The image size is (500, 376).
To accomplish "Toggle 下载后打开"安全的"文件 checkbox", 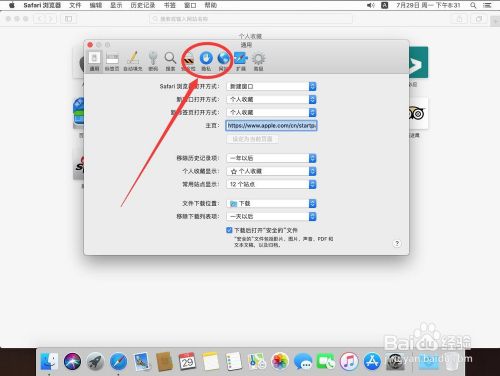I will tap(229, 230).
